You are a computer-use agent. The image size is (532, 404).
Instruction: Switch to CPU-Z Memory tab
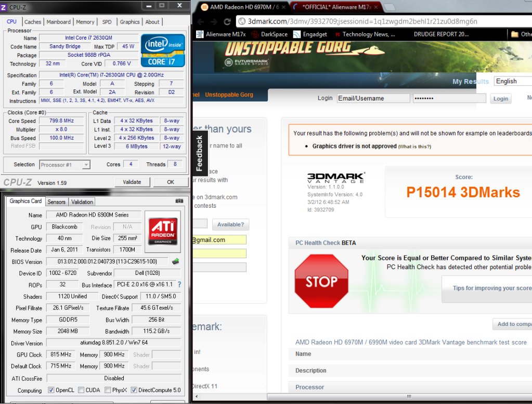coord(85,22)
